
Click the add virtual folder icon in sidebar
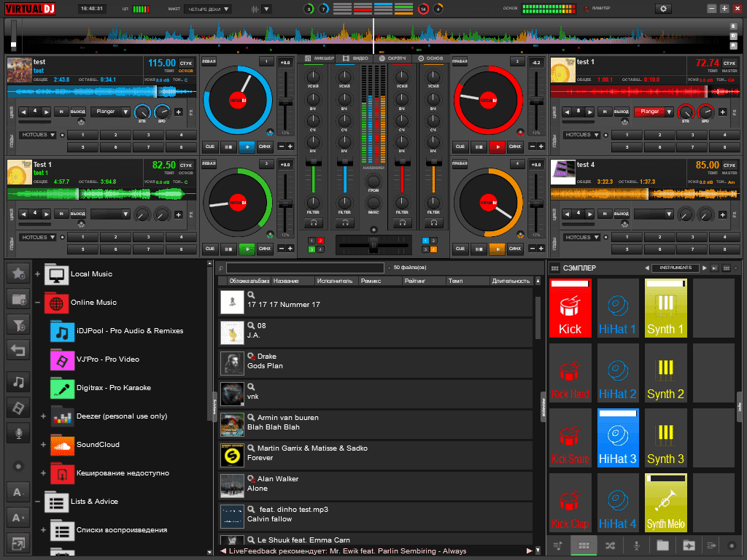pyautogui.click(x=18, y=300)
